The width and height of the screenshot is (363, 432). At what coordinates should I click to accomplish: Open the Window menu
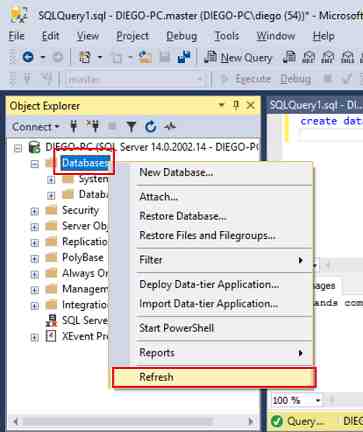point(276,36)
